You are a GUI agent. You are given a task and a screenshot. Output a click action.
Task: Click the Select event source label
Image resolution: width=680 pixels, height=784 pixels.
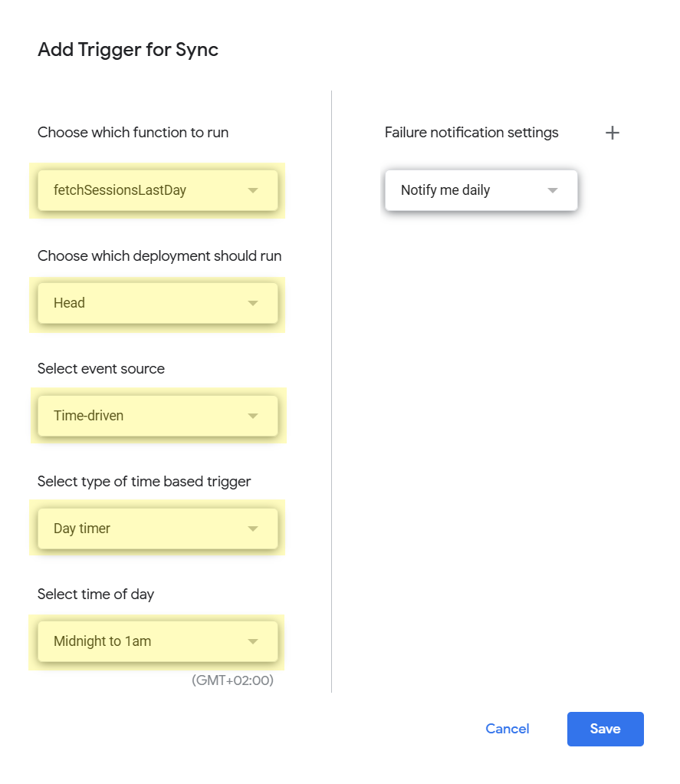click(x=101, y=369)
